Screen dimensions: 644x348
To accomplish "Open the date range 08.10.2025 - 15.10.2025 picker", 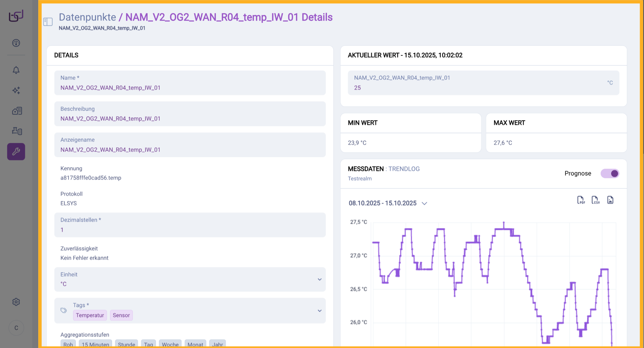I will 388,203.
